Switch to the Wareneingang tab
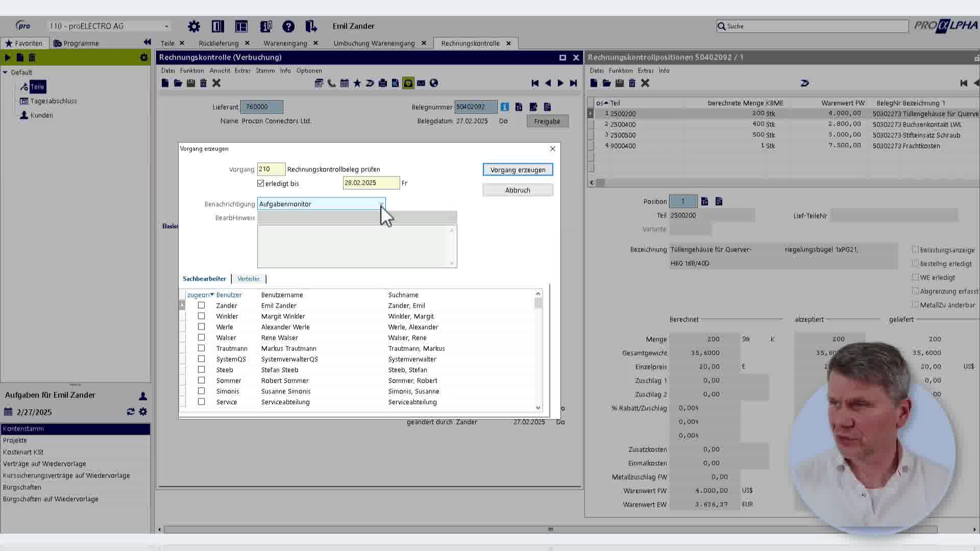 click(x=285, y=43)
